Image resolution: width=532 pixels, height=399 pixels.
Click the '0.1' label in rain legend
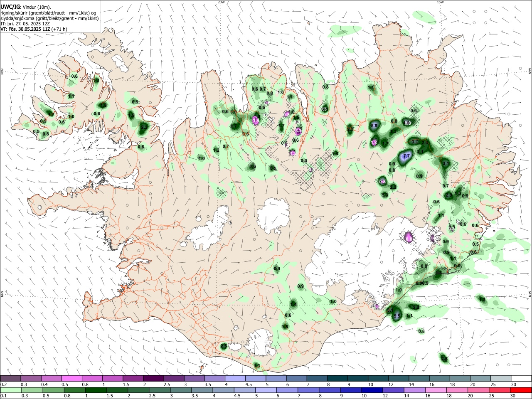(3, 396)
